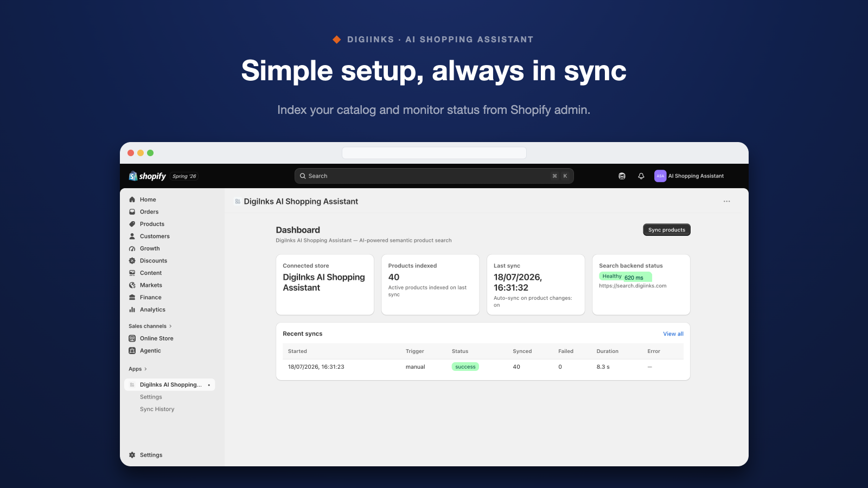
Task: Click the Markets globe icon
Action: [132, 285]
